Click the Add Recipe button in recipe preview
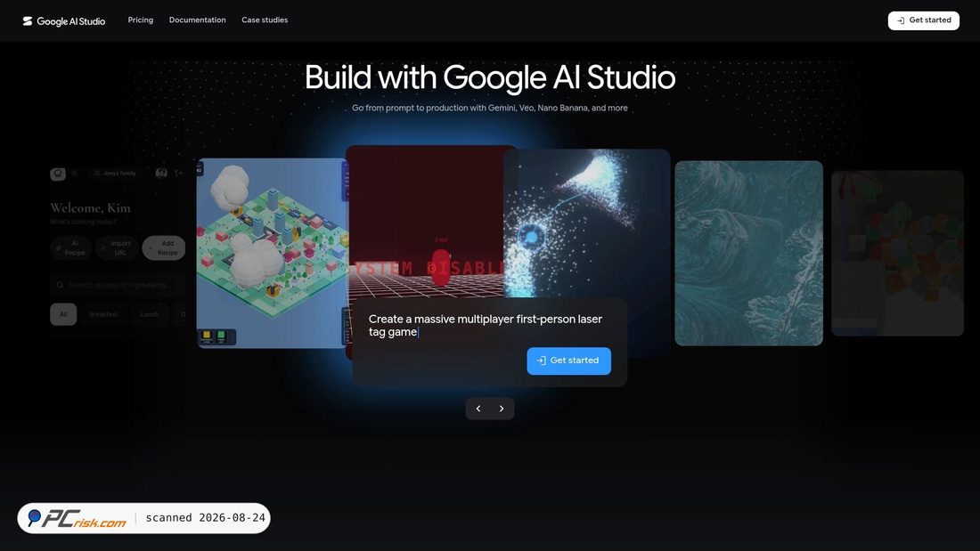 pos(164,248)
